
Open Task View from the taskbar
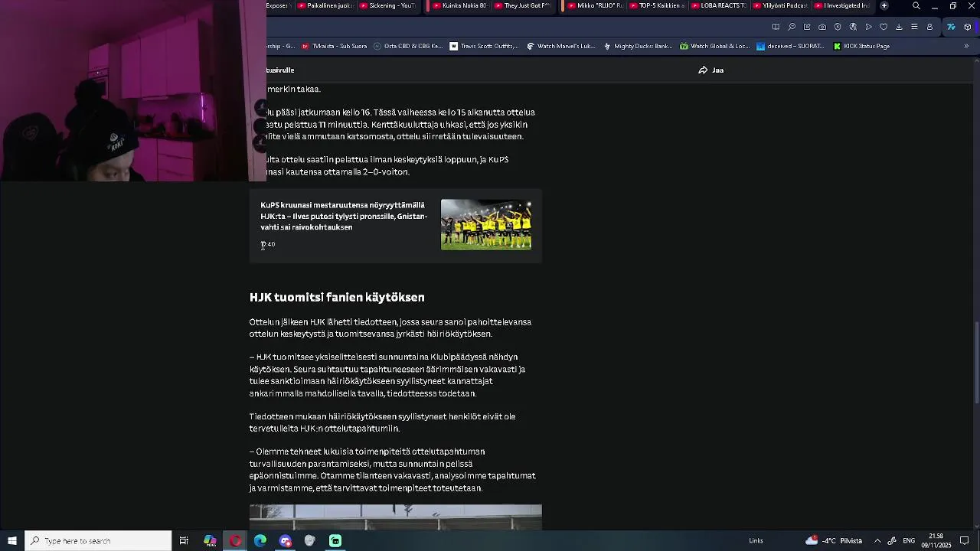184,541
